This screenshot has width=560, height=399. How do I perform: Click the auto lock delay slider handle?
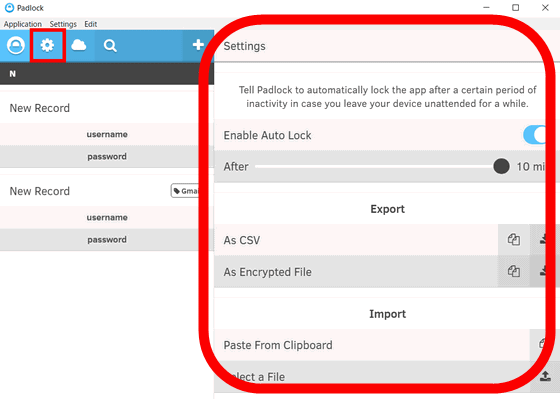tap(501, 166)
